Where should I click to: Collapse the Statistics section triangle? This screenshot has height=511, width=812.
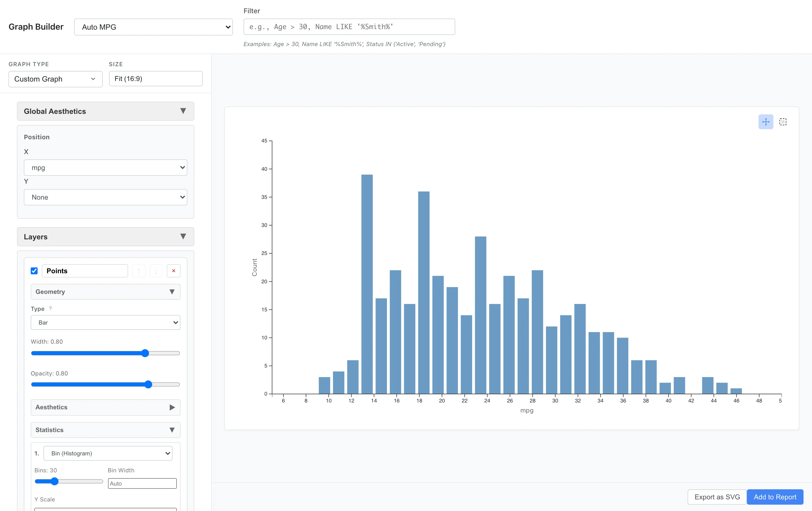click(173, 430)
